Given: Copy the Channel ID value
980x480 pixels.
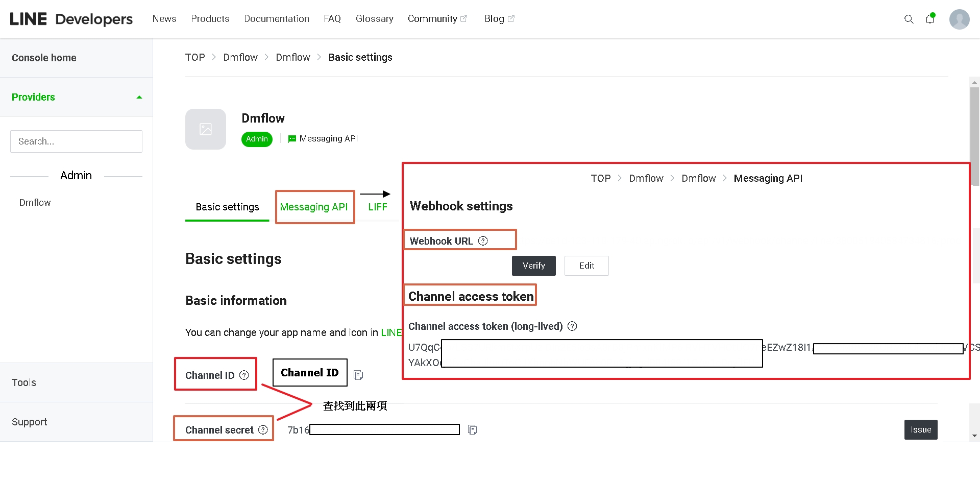Looking at the screenshot, I should (x=358, y=375).
